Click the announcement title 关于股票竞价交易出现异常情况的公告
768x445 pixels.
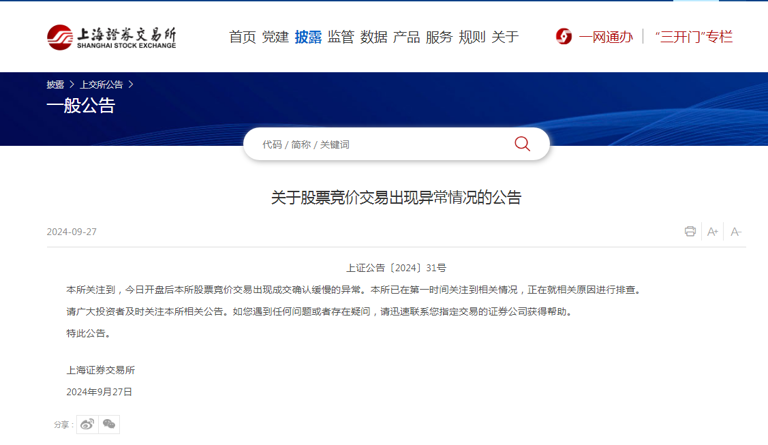[396, 198]
